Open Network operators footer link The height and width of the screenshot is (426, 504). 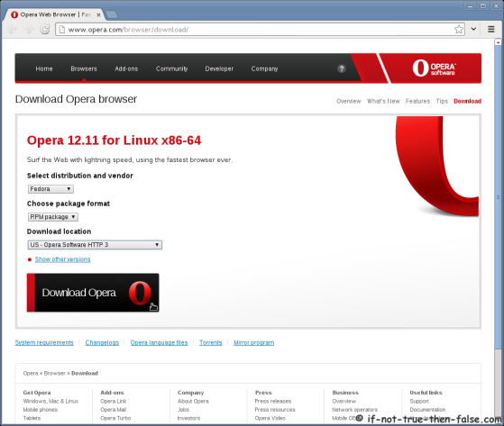(x=355, y=410)
